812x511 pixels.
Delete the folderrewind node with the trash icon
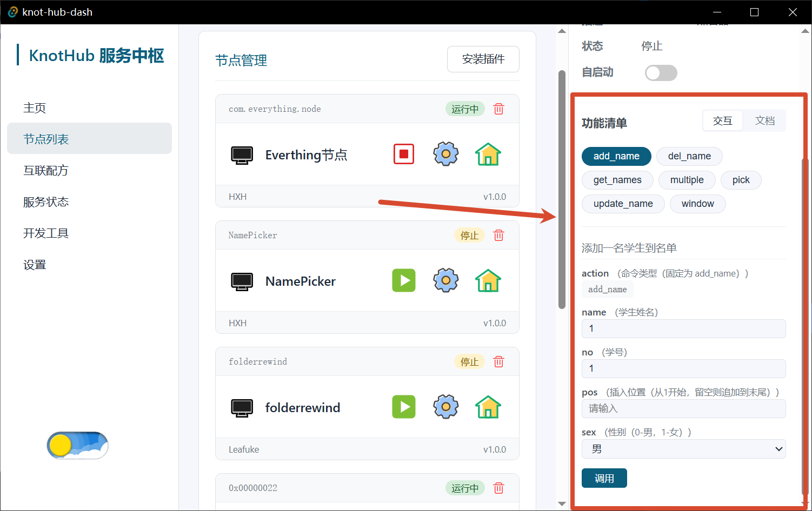499,362
